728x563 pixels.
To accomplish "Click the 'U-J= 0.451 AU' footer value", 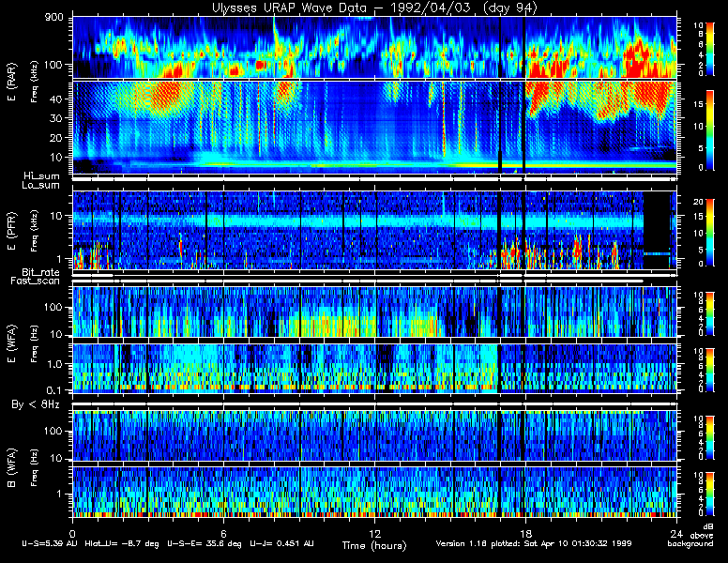I will [281, 543].
